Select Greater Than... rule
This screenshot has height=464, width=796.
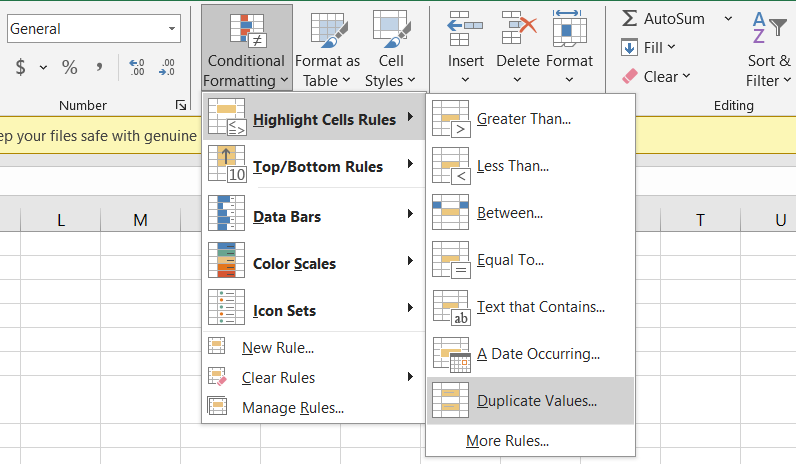(530, 119)
